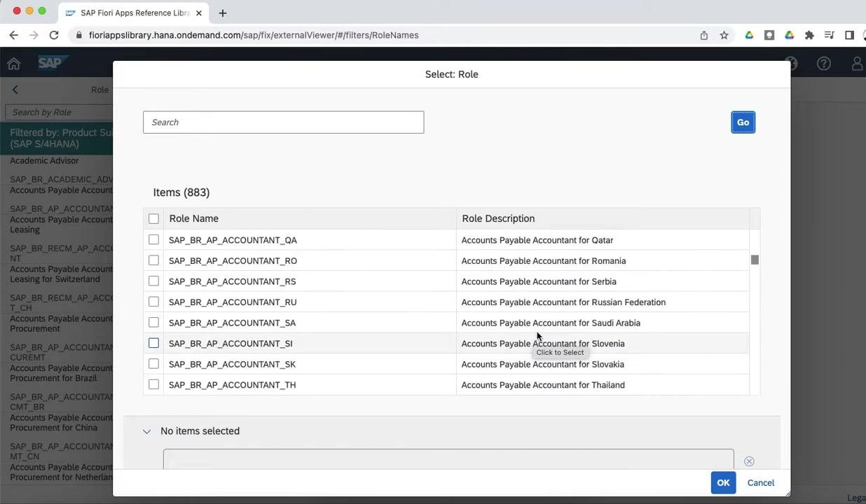The image size is (866, 504).
Task: Click the browser forward arrow
Action: pos(34,35)
